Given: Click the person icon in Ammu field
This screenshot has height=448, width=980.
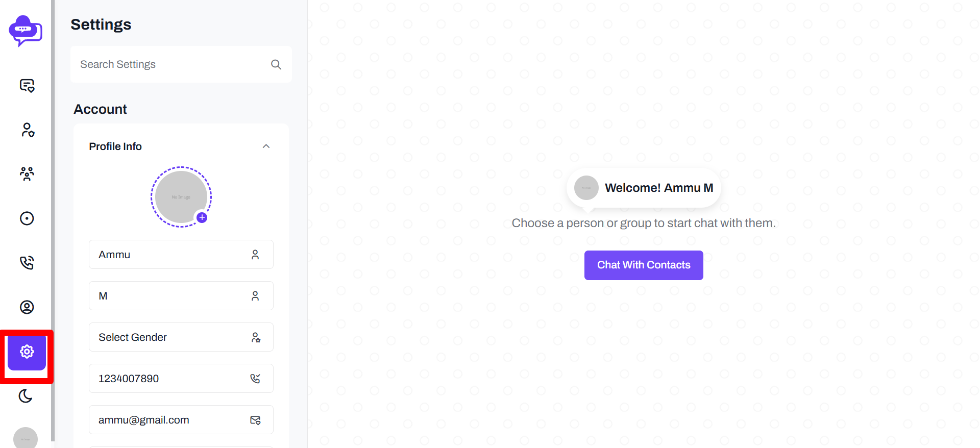Looking at the screenshot, I should click(x=255, y=255).
